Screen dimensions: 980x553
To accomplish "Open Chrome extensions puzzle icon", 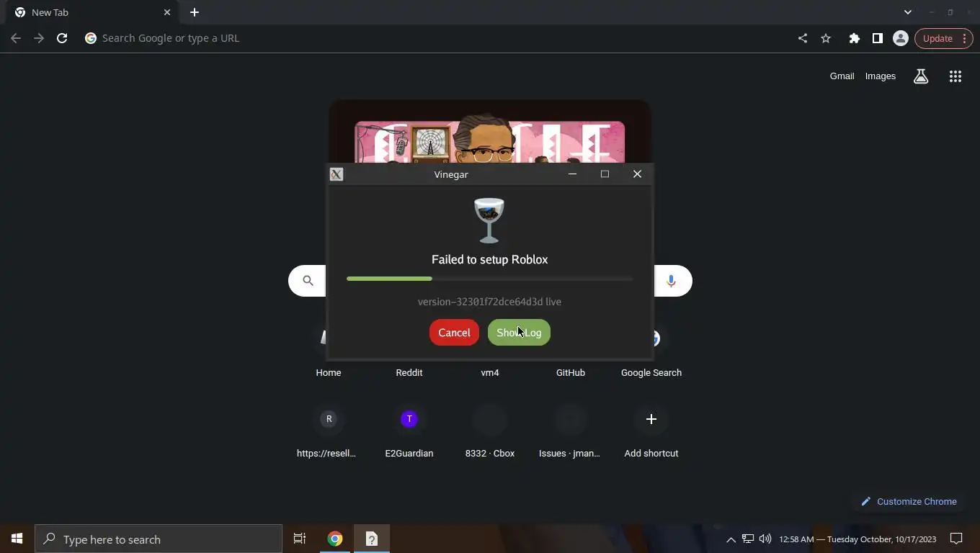I will 855,38.
